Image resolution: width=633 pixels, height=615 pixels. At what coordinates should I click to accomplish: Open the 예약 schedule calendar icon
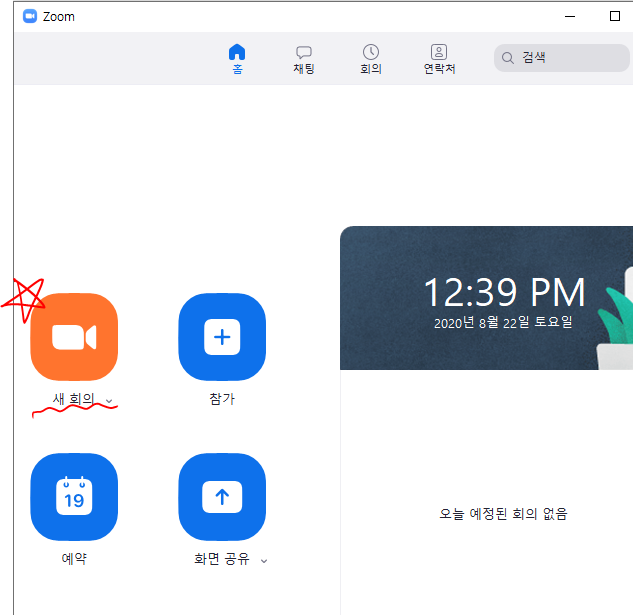pos(74,497)
